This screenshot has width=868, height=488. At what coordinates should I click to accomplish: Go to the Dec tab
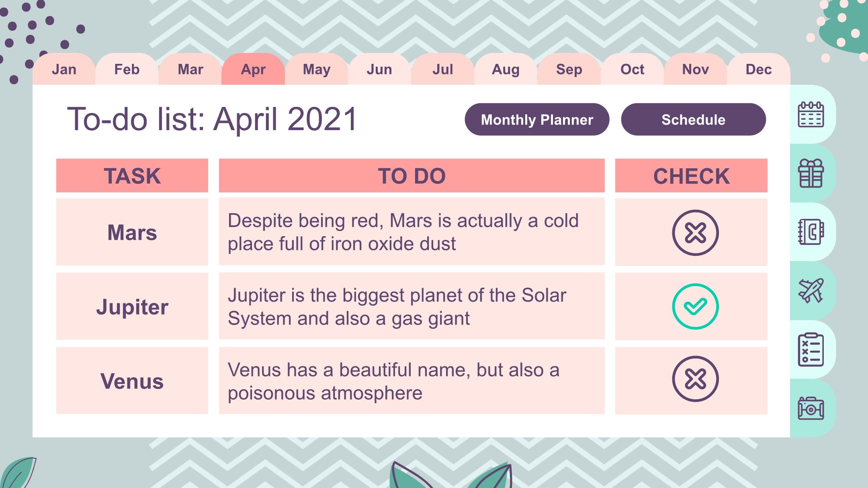pyautogui.click(x=759, y=69)
